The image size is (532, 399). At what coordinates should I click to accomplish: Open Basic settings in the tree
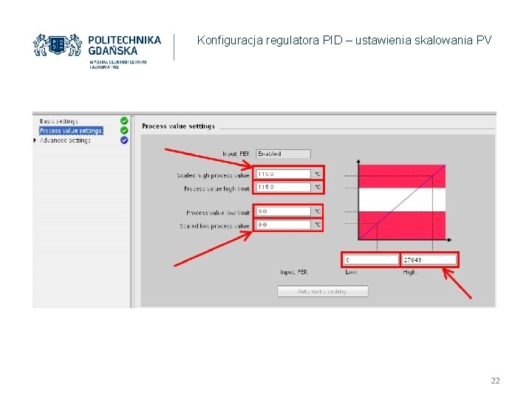58,121
